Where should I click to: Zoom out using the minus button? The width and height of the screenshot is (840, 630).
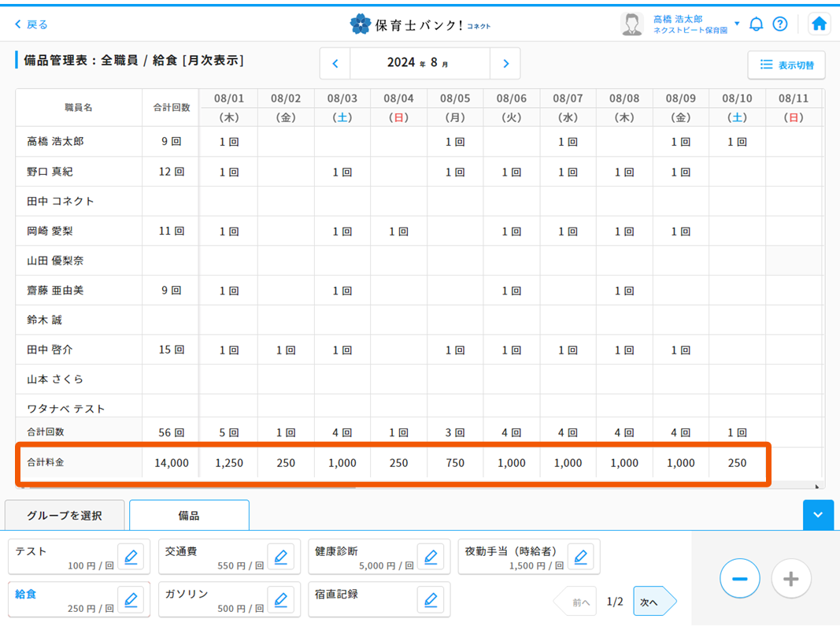[x=739, y=578]
